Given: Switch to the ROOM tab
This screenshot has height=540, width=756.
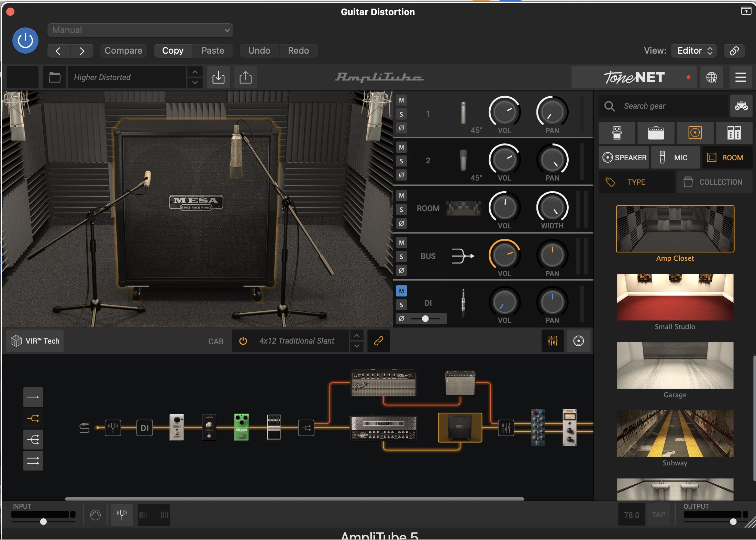Looking at the screenshot, I should point(727,158).
